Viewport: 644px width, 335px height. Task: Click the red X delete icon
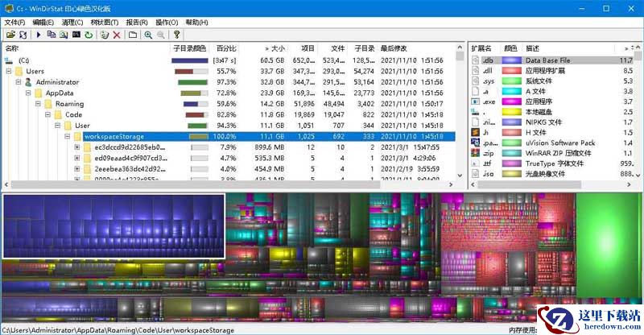(117, 35)
